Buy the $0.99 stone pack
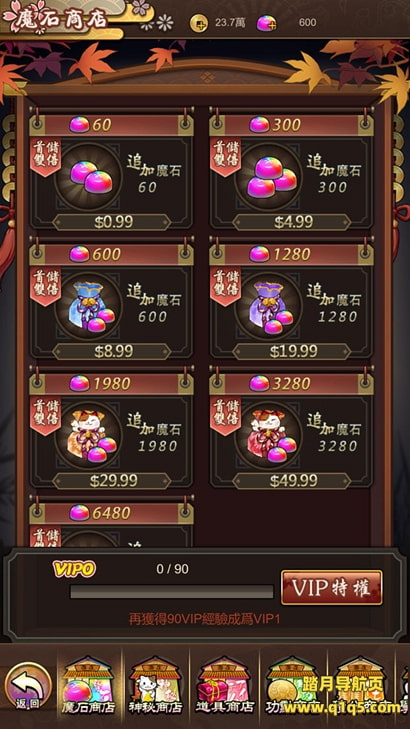Image resolution: width=410 pixels, height=729 pixels. pyautogui.click(x=112, y=222)
